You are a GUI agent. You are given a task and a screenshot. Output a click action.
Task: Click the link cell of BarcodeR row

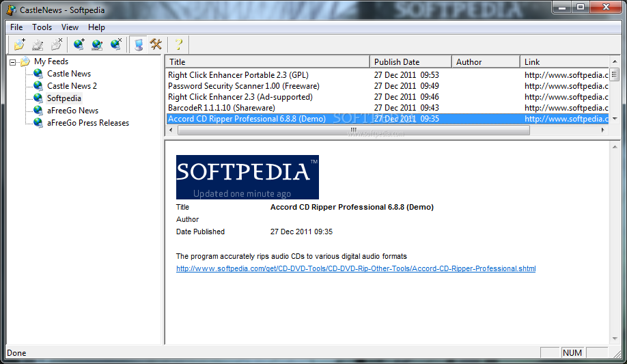tap(566, 108)
